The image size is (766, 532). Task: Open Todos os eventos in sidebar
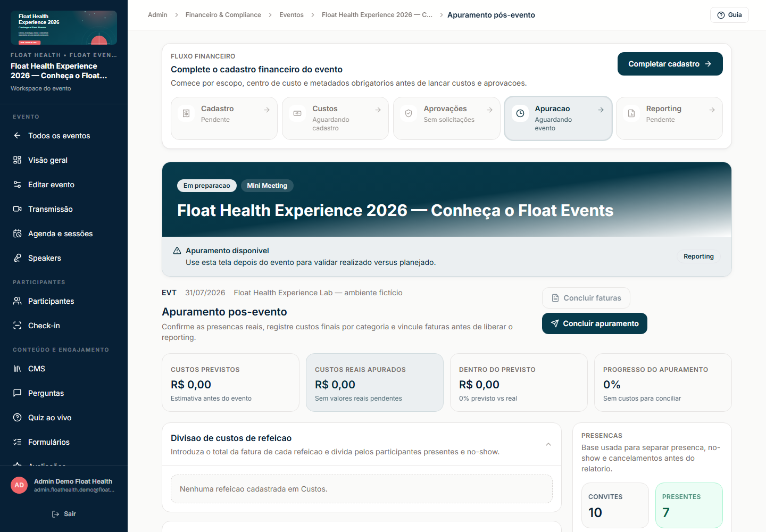(64, 136)
